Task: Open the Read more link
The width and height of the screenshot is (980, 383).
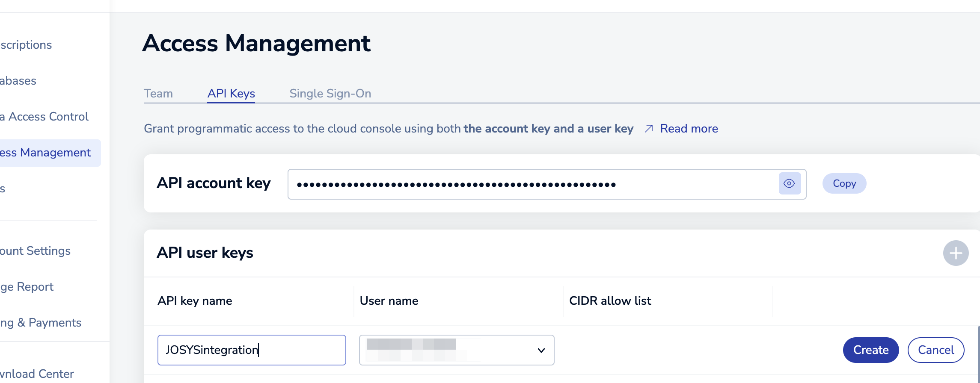Action: (689, 129)
